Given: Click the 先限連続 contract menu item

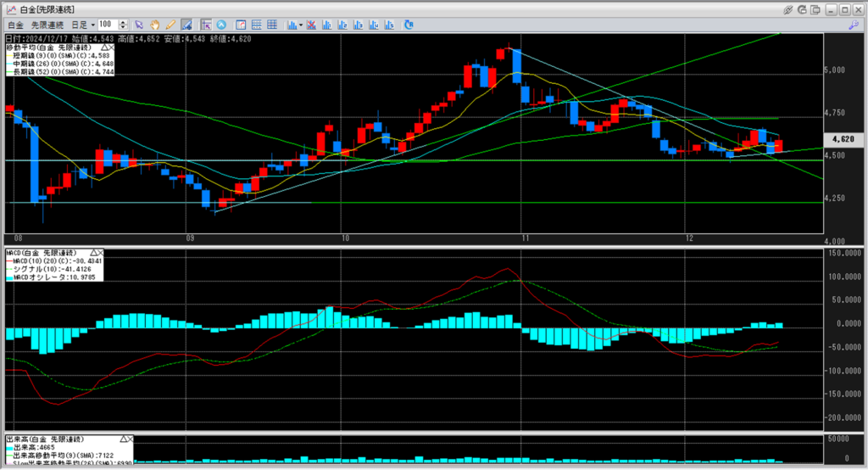Looking at the screenshot, I should 47,25.
